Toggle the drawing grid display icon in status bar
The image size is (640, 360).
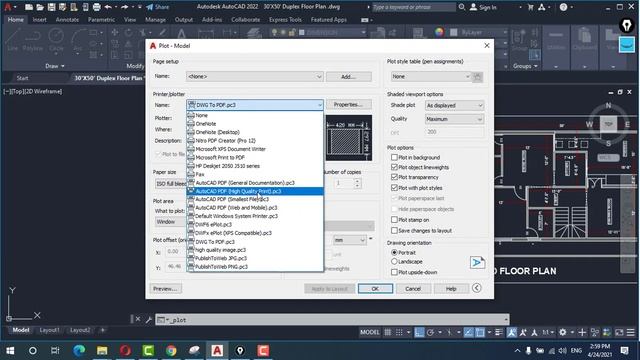click(388, 332)
